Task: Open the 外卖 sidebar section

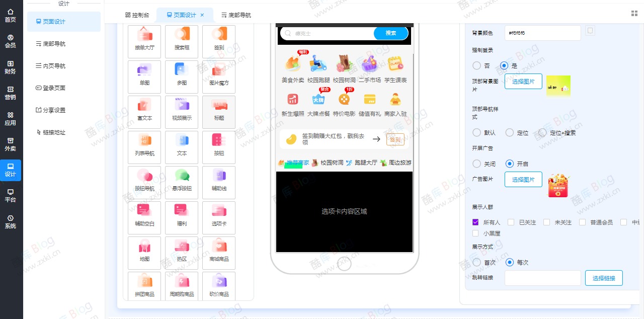Action: coord(11,144)
